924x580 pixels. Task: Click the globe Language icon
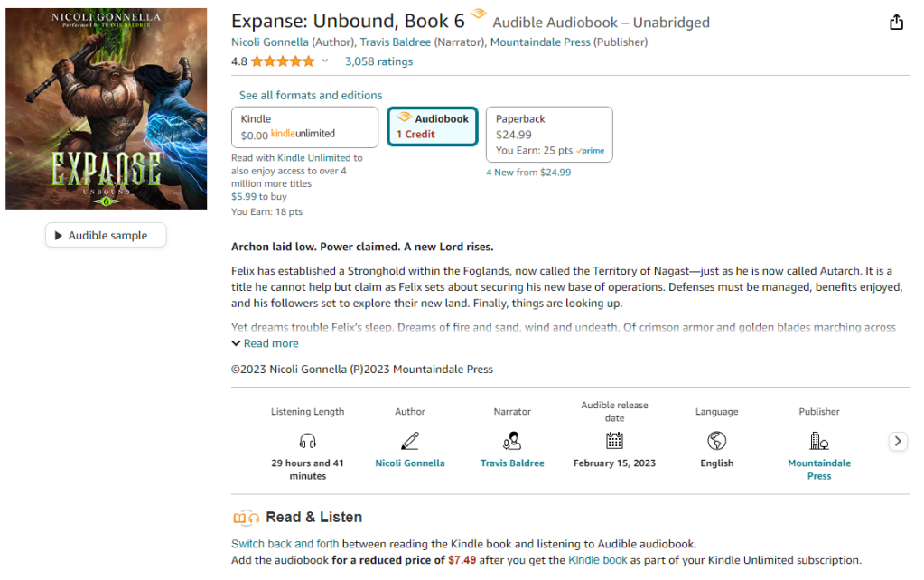coord(717,441)
